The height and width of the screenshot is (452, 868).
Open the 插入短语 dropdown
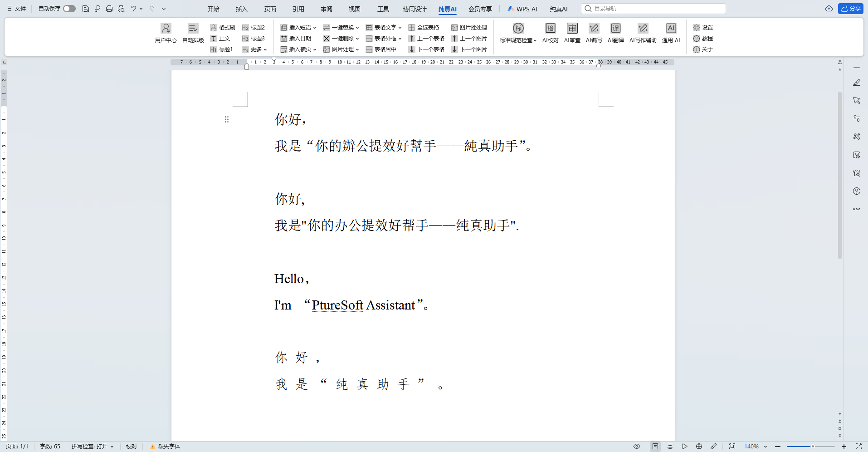click(x=298, y=28)
